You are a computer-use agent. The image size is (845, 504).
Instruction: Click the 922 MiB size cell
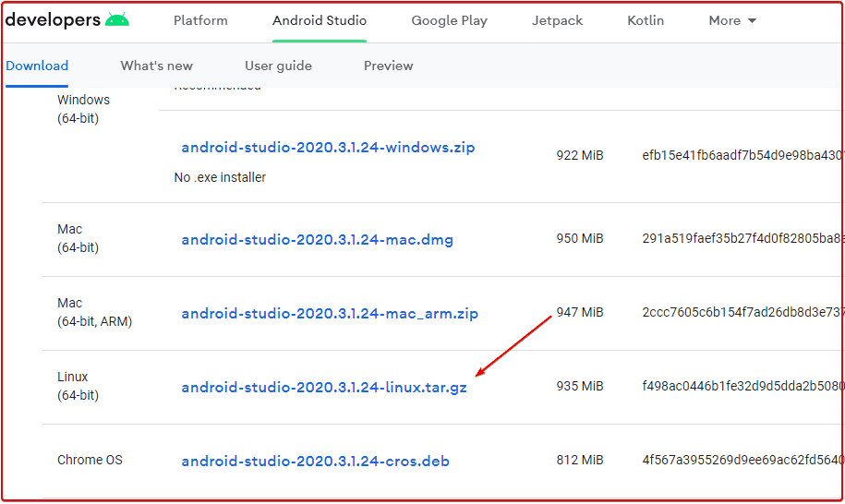580,155
